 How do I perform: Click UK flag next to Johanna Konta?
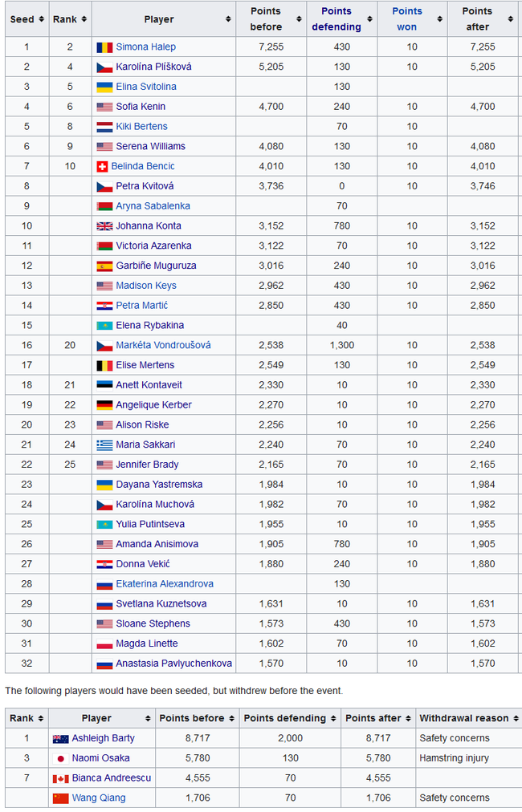(x=104, y=226)
